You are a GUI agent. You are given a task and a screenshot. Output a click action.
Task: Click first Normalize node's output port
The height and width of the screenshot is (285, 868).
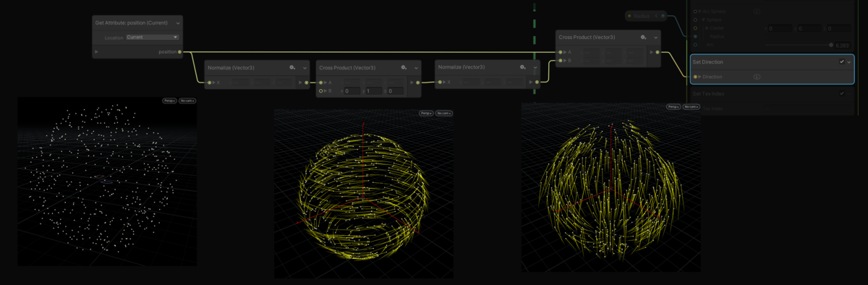(307, 82)
